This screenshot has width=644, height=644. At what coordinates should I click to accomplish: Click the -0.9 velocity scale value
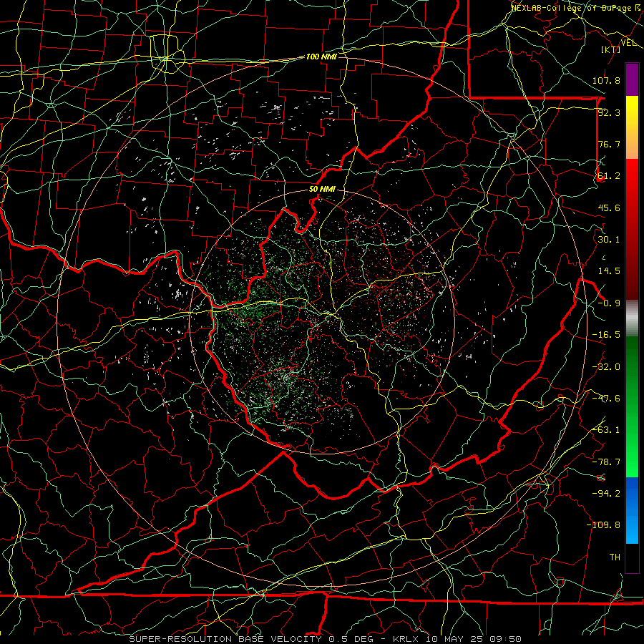pyautogui.click(x=609, y=303)
